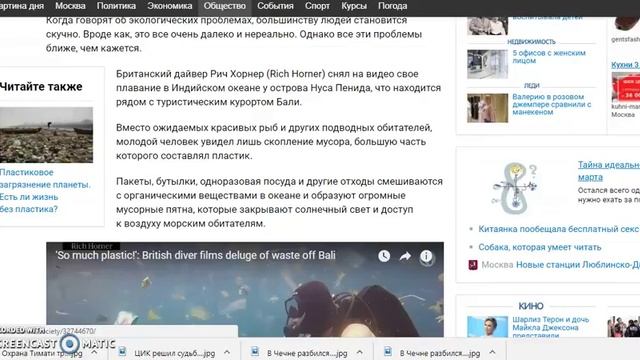Open 'Валерию в розовом джемпере' article link
Image resolution: width=640 pixels, height=360 pixels.
pyautogui.click(x=551, y=104)
